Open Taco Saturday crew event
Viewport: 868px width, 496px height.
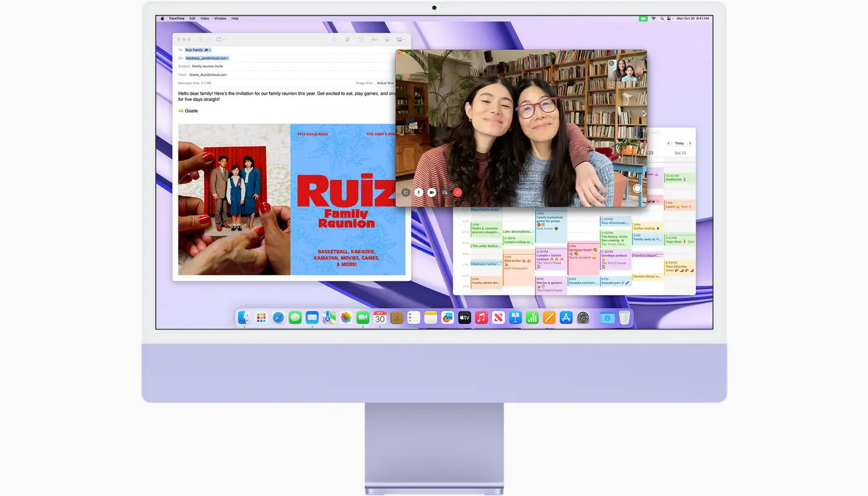680,267
